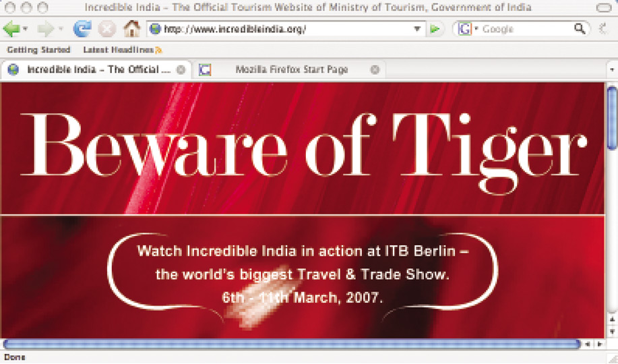Click the green Back arrow button
The height and width of the screenshot is (364, 618).
tap(11, 30)
